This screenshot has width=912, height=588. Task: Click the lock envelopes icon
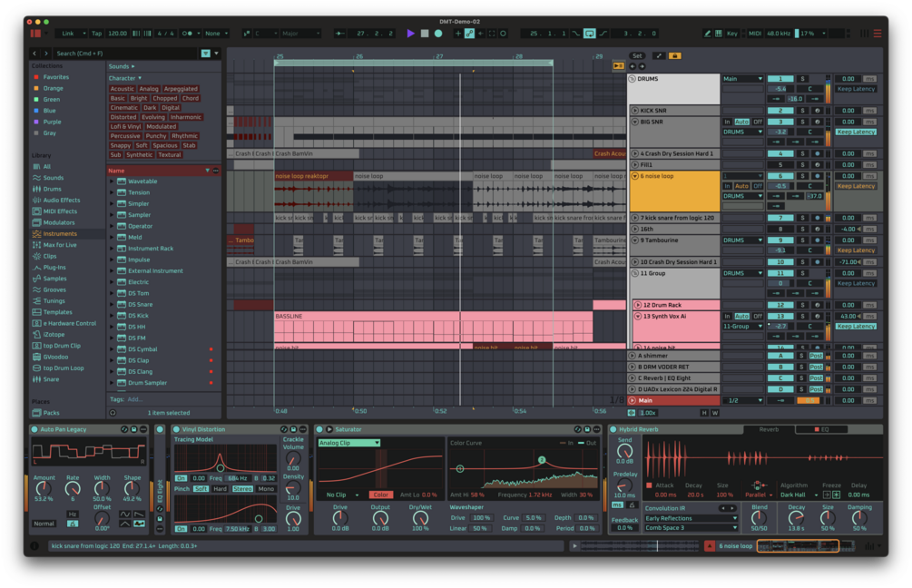coord(674,56)
